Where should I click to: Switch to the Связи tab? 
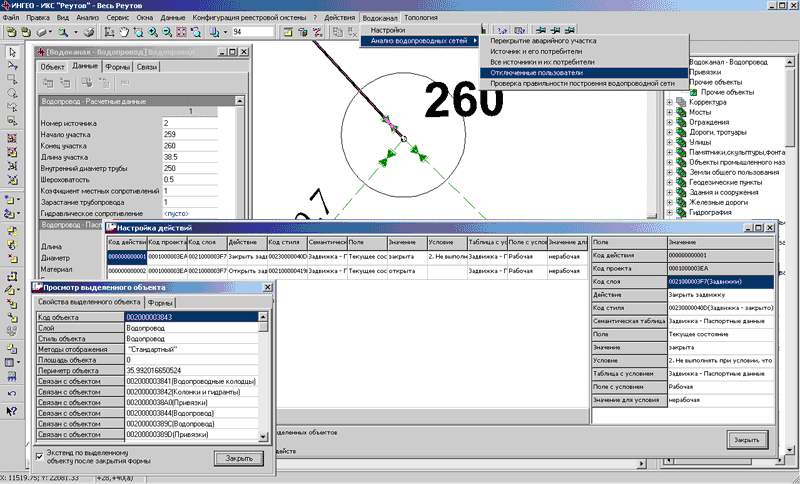(x=148, y=66)
